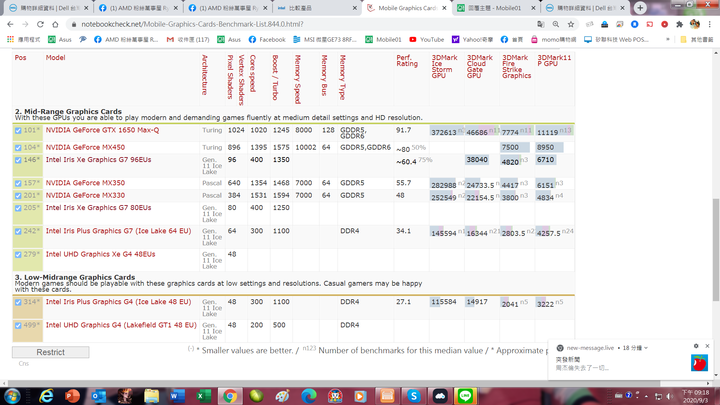Switch to the first Dell shopping tab
The width and height of the screenshot is (720, 405).
pos(48,8)
